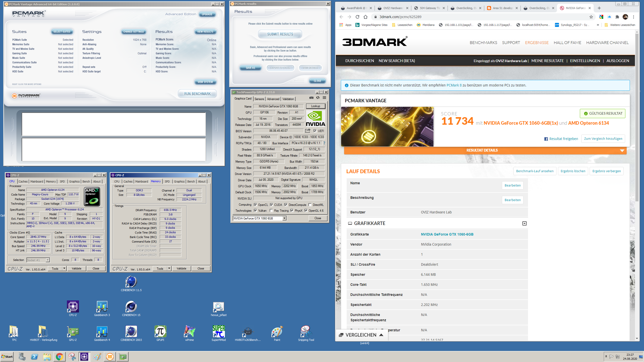Expand the VERGLEICHEN panel
The width and height of the screenshot is (644, 362).
pos(361,335)
